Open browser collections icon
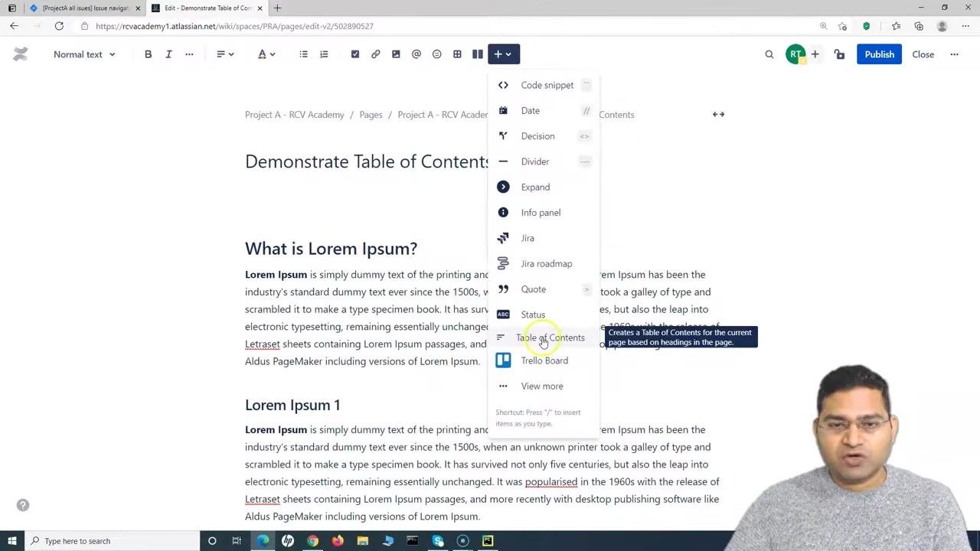 point(919,26)
